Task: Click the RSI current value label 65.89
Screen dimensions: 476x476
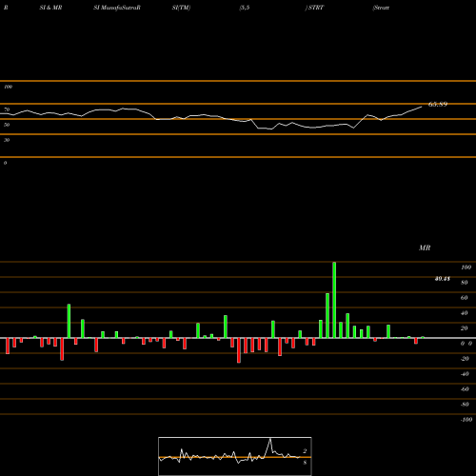Action: point(438,104)
